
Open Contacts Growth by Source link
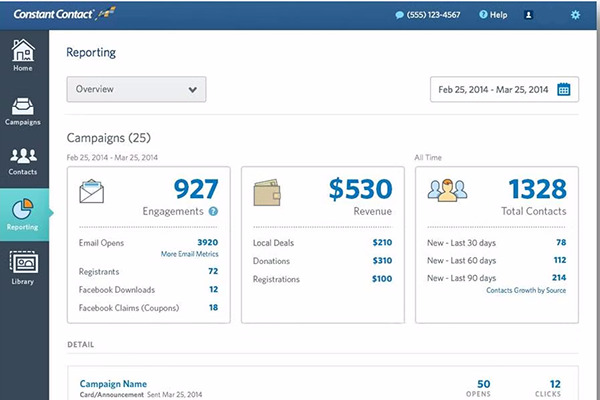[x=525, y=290]
